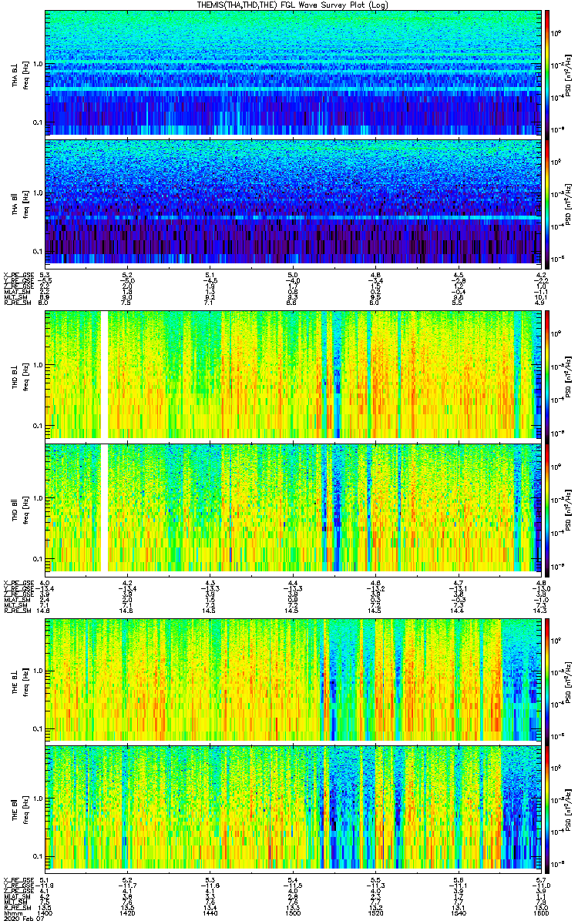This screenshot has height=924, width=578.
Task: Click the '1500' time axis label
Action: [x=294, y=912]
